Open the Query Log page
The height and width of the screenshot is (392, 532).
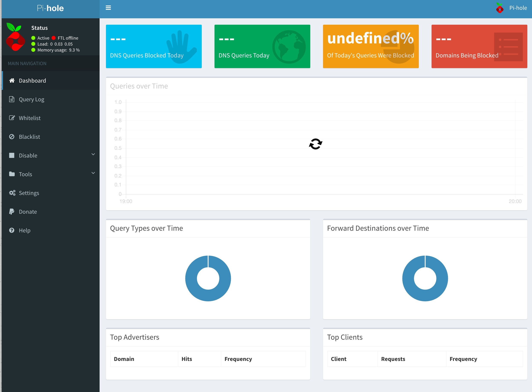(x=31, y=99)
